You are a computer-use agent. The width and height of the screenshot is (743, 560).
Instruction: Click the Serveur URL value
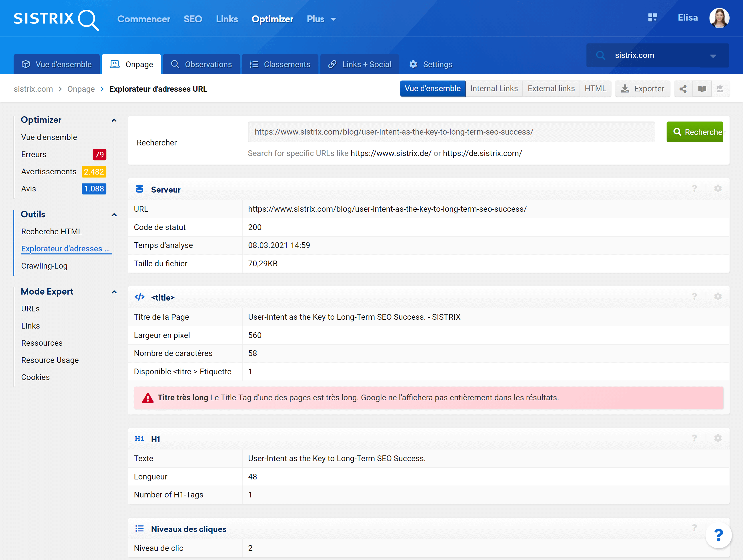[x=387, y=209]
